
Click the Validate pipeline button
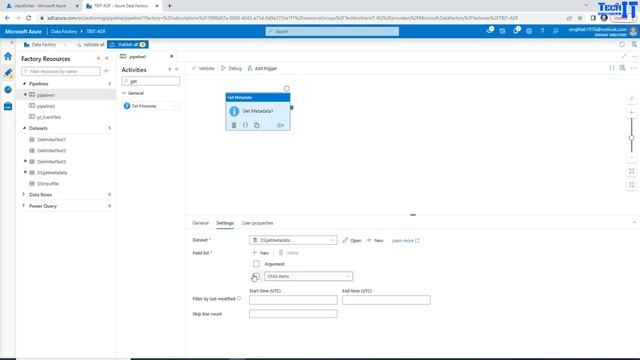pos(203,68)
